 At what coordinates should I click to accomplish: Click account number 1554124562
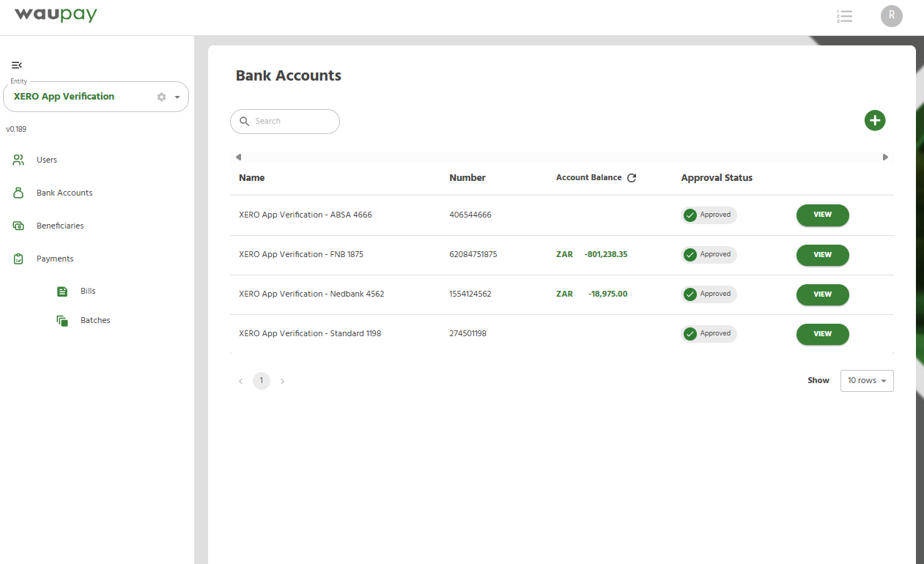pyautogui.click(x=470, y=294)
